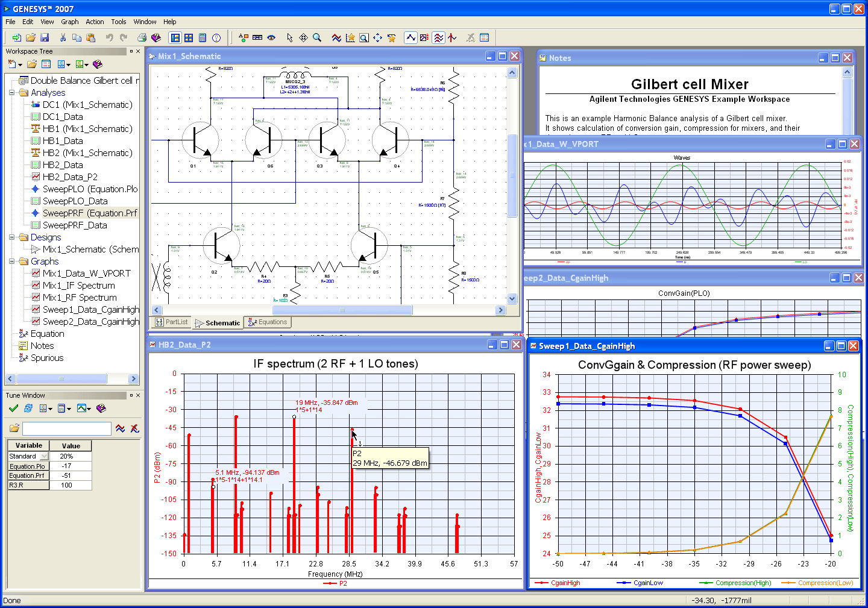Collapse the Analyses folder in the Workspace Tree
868x608 pixels.
pyautogui.click(x=11, y=93)
